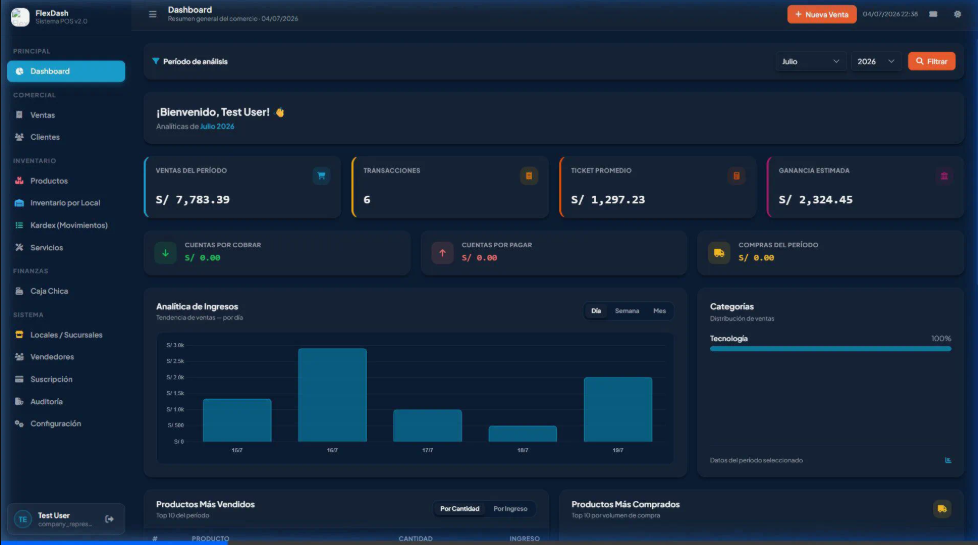
Task: Click the Período de análisis label
Action: click(195, 61)
